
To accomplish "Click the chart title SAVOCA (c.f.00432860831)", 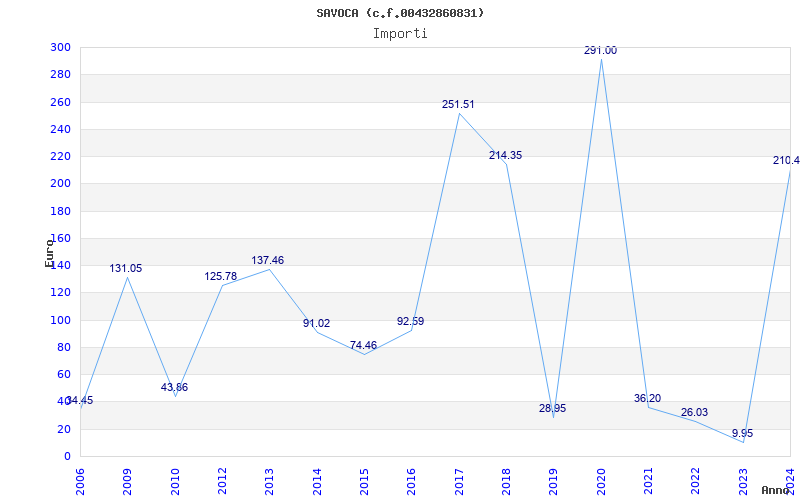I will [400, 13].
